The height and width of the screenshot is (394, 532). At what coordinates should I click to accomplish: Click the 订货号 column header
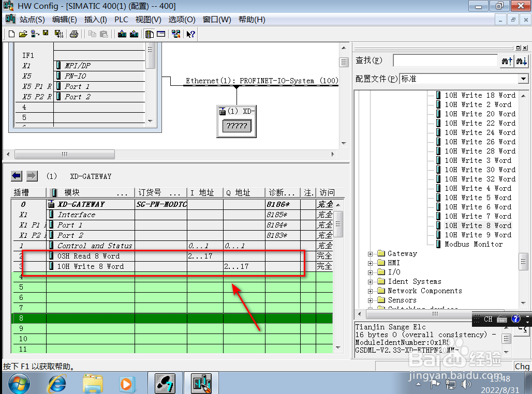tap(161, 192)
